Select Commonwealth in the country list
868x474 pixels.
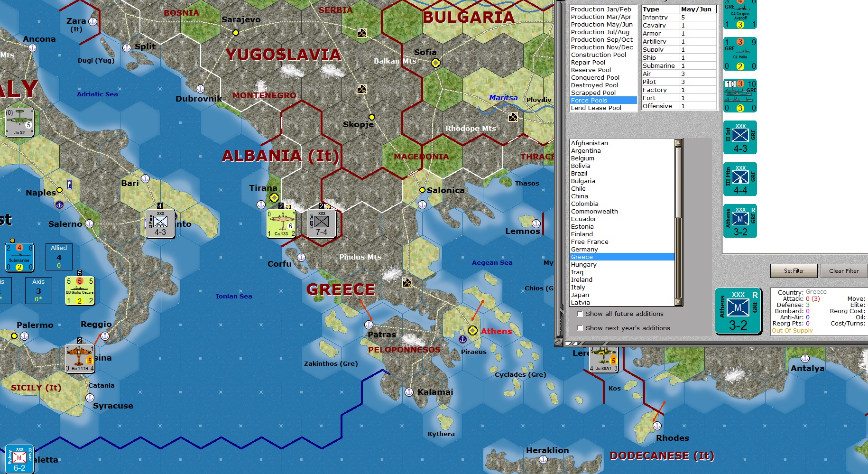pos(622,211)
